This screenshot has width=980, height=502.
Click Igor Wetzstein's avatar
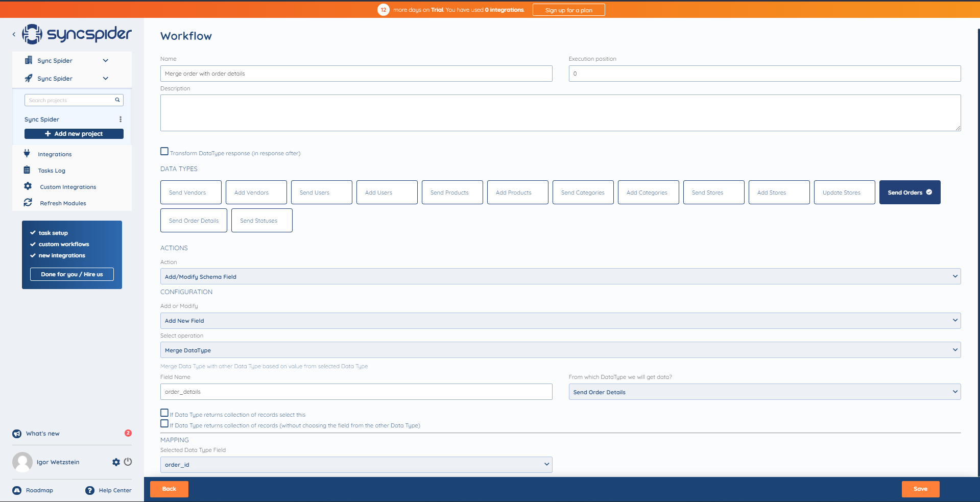click(x=22, y=462)
